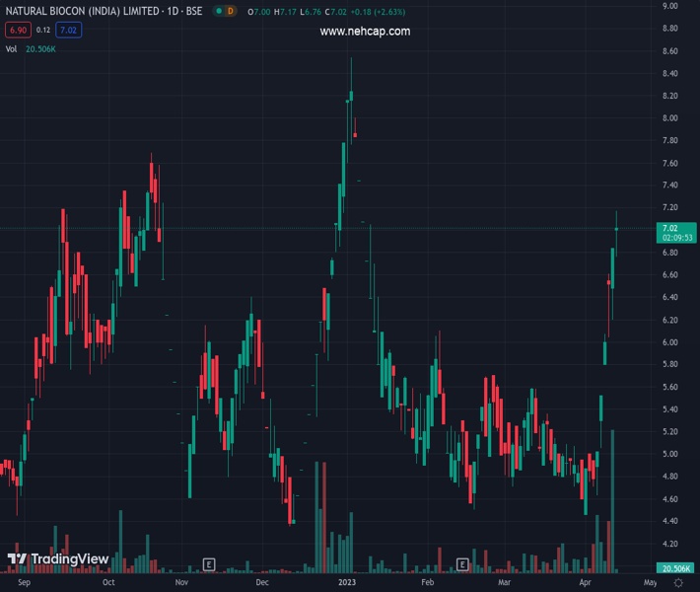Image resolution: width=700 pixels, height=592 pixels.
Task: Click the first earnings 'E' marker near November
Action: click(209, 564)
